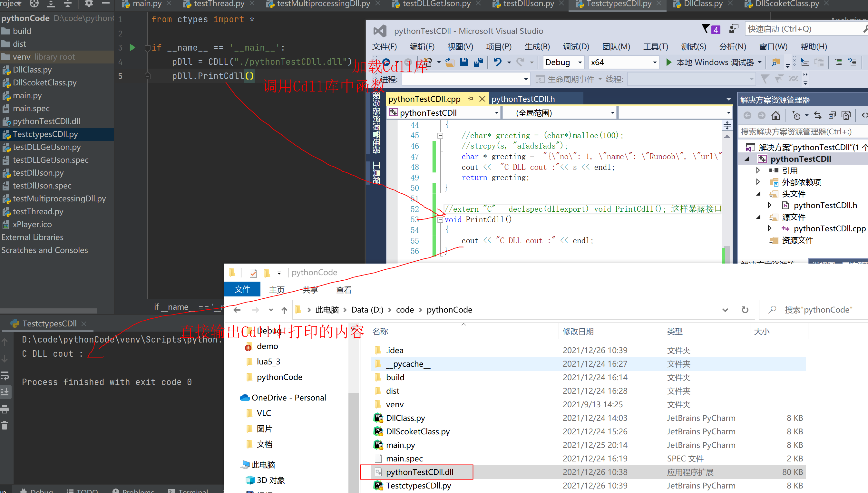Image resolution: width=868 pixels, height=493 pixels.
Task: Refresh the folder with Explorer's refresh button
Action: (745, 309)
